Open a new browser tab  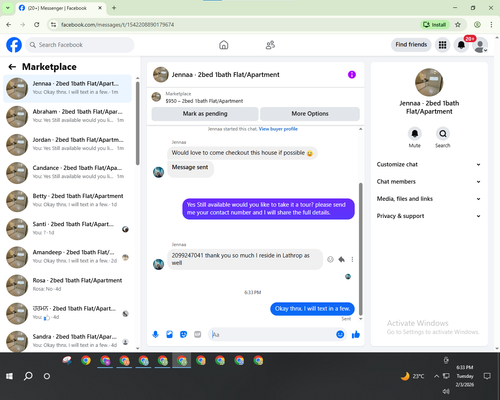(114, 8)
